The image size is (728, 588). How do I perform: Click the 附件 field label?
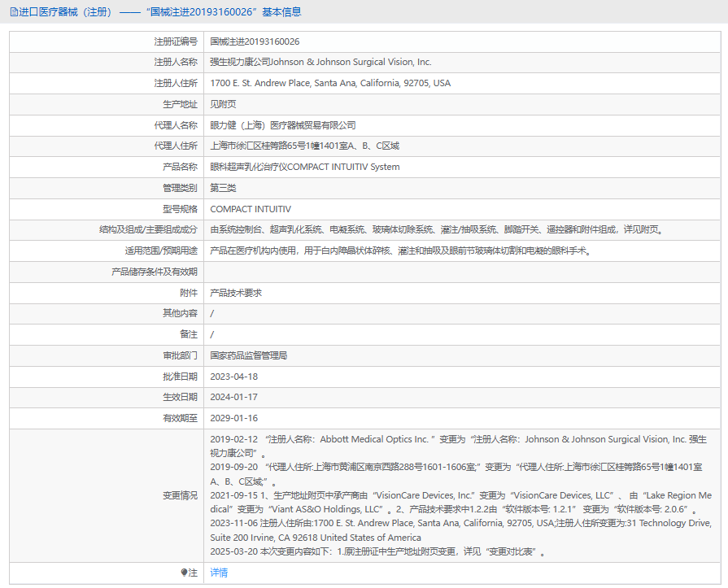point(189,294)
